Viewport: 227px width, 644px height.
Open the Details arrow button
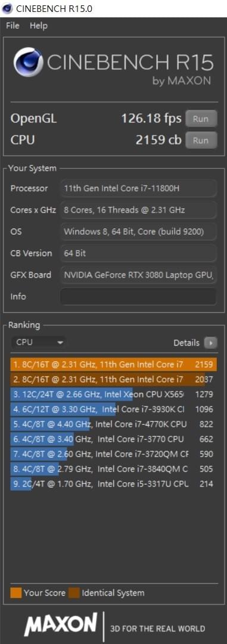pos(210,343)
